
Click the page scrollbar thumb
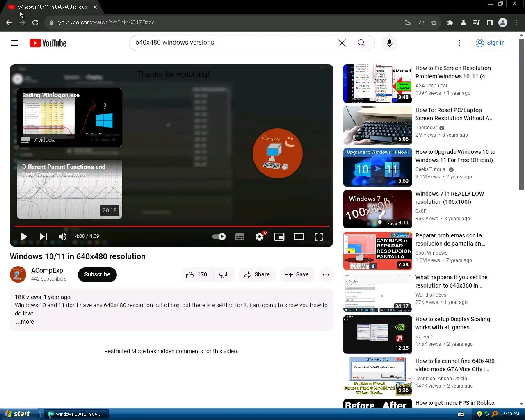[521, 115]
